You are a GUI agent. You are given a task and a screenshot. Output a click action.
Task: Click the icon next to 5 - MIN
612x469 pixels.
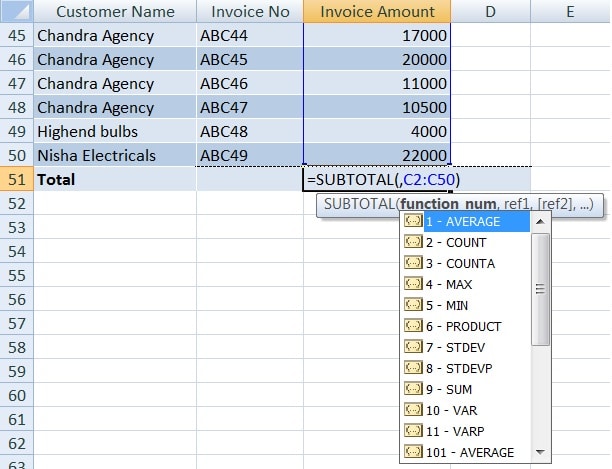pyautogui.click(x=413, y=305)
